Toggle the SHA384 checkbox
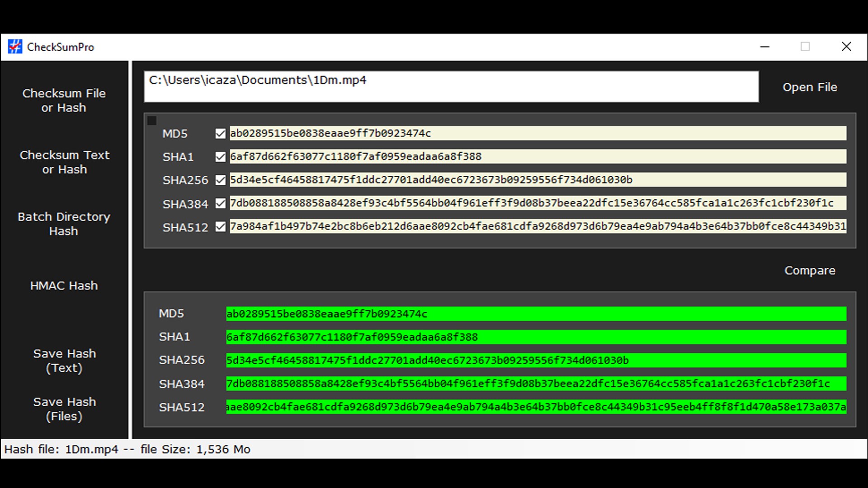 coord(220,204)
